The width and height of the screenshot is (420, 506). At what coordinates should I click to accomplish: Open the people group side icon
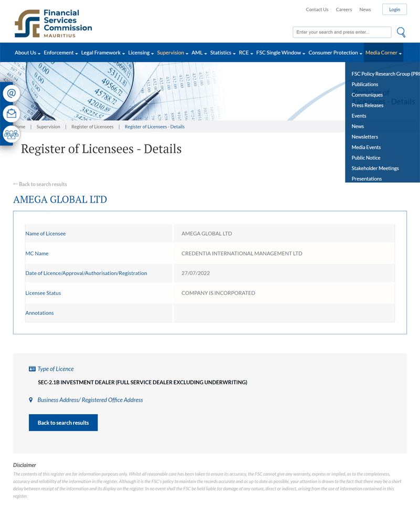[12, 134]
